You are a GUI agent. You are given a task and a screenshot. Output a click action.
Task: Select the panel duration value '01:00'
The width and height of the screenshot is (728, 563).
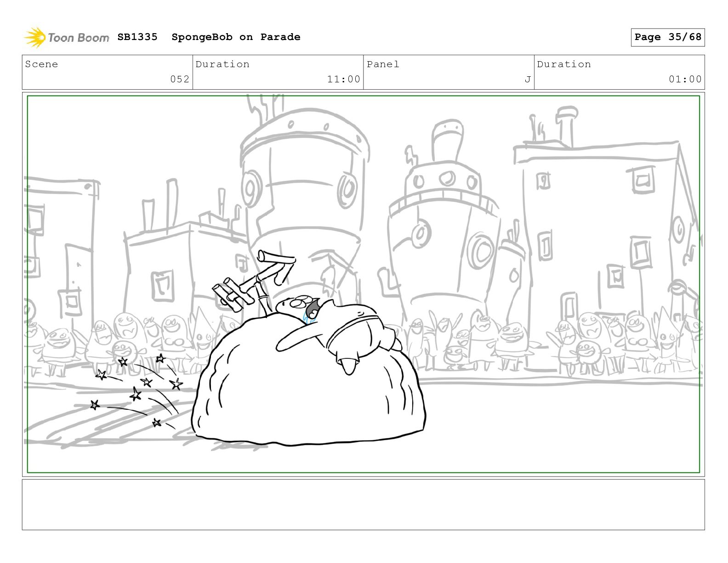pos(685,79)
